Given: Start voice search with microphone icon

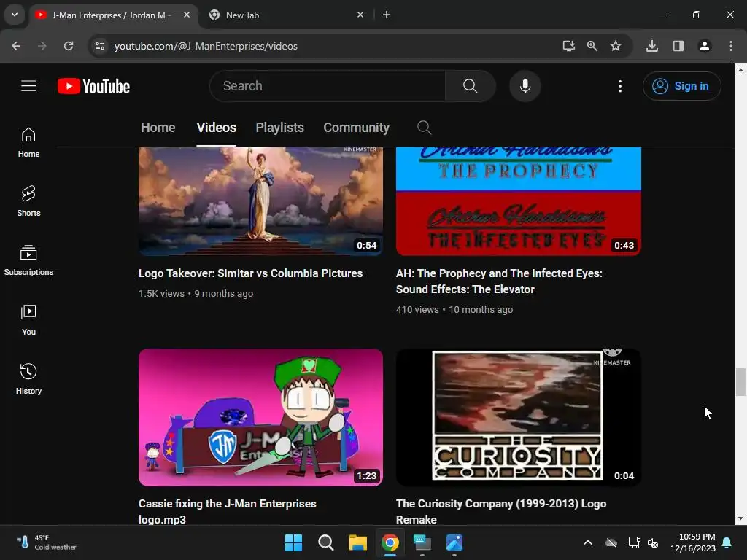Looking at the screenshot, I should 525,86.
